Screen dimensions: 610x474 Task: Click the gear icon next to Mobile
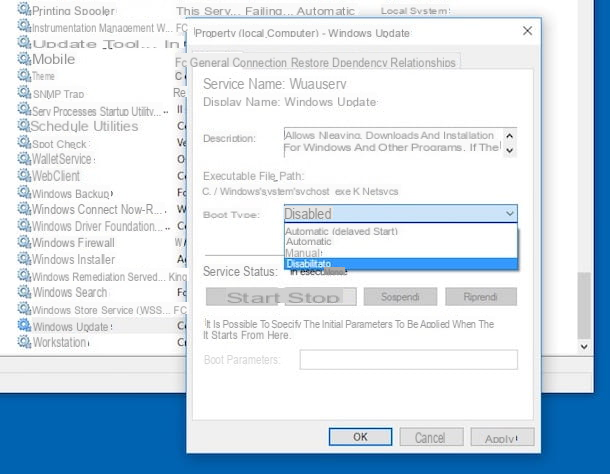pyautogui.click(x=24, y=58)
